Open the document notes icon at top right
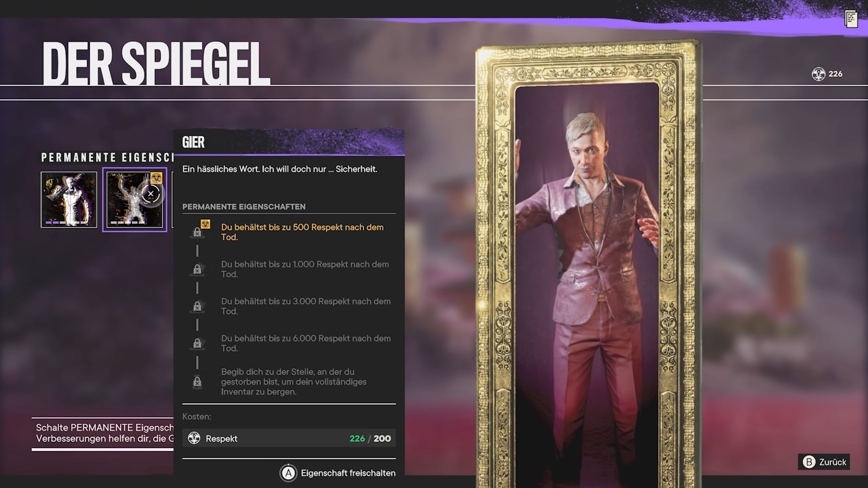The height and width of the screenshot is (488, 868). pos(851,19)
